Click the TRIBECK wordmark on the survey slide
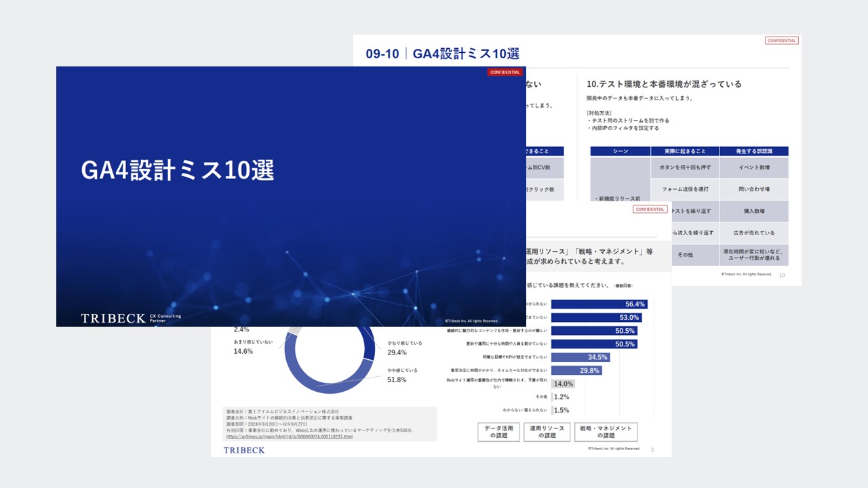 pyautogui.click(x=243, y=450)
